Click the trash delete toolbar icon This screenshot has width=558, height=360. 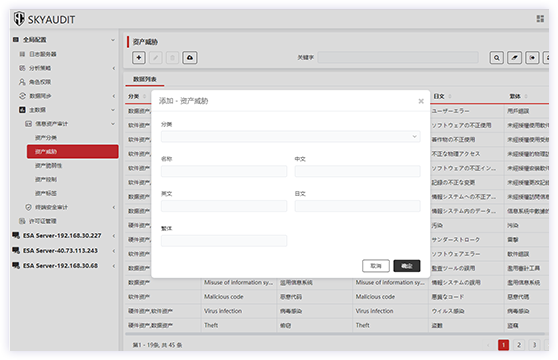point(173,57)
